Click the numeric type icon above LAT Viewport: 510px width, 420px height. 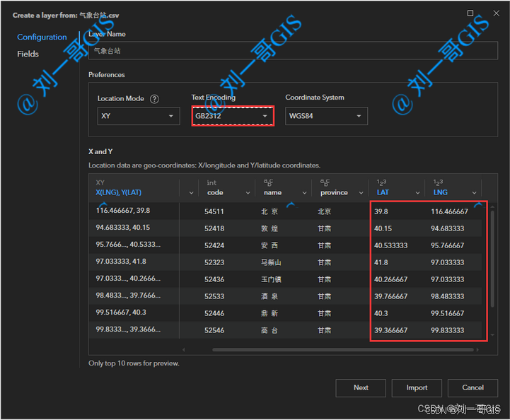(381, 182)
